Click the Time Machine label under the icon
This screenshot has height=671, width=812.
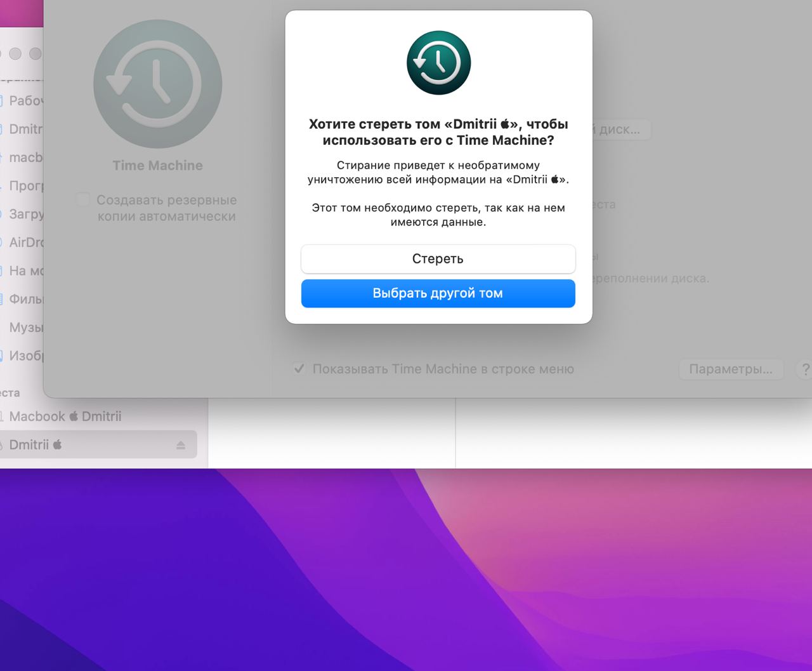click(157, 165)
